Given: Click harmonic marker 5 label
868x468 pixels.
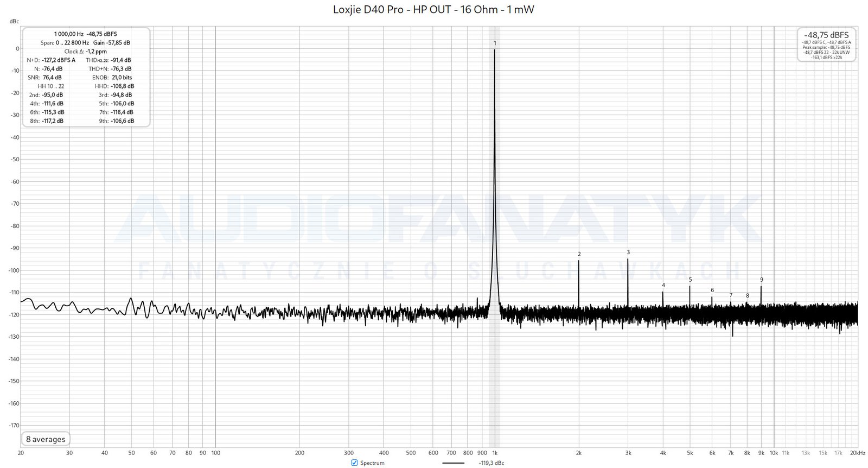Looking at the screenshot, I should coord(690,280).
